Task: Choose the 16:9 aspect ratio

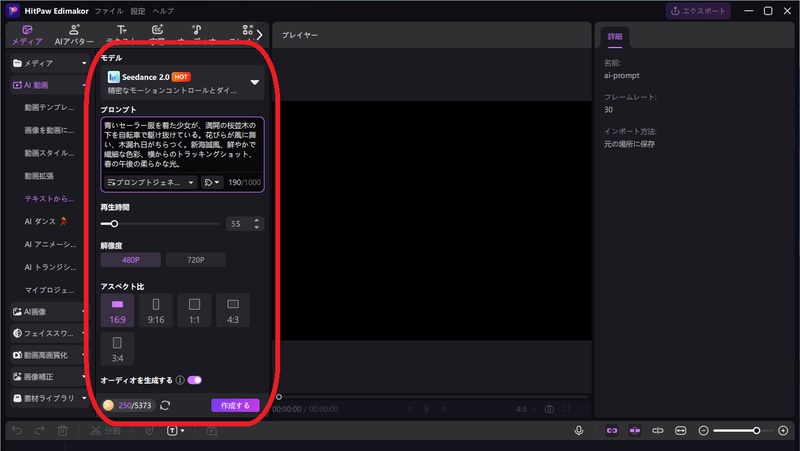Action: tap(117, 310)
